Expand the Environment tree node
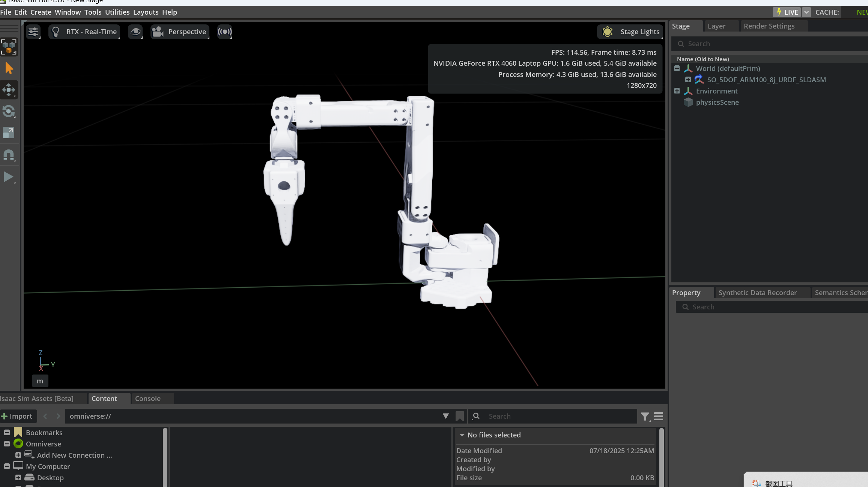868x487 pixels. [x=677, y=91]
